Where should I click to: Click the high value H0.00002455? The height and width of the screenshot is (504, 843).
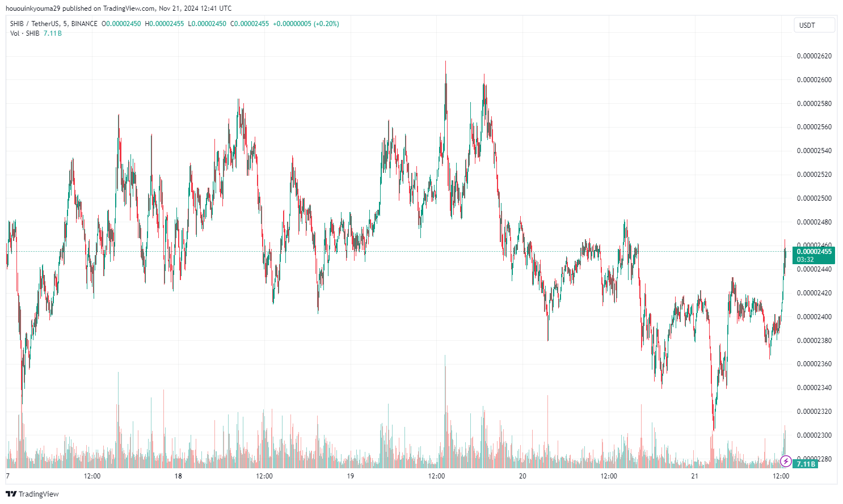(x=165, y=24)
